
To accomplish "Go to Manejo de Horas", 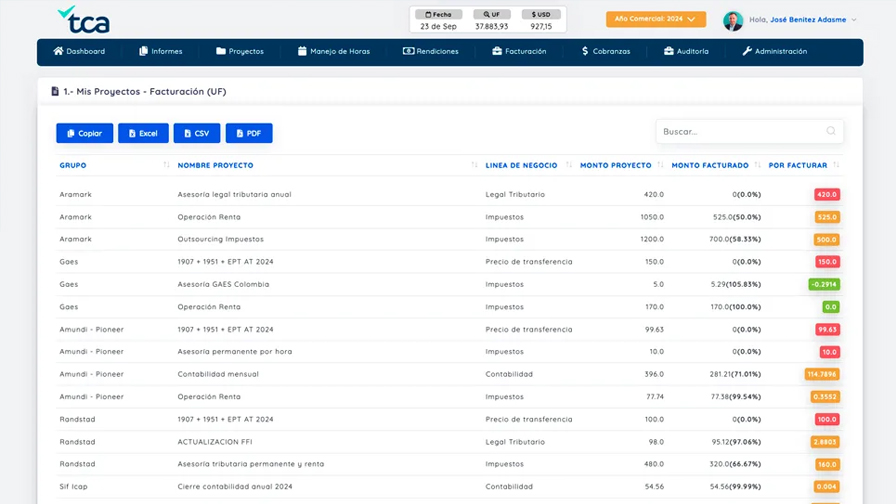I will [334, 51].
